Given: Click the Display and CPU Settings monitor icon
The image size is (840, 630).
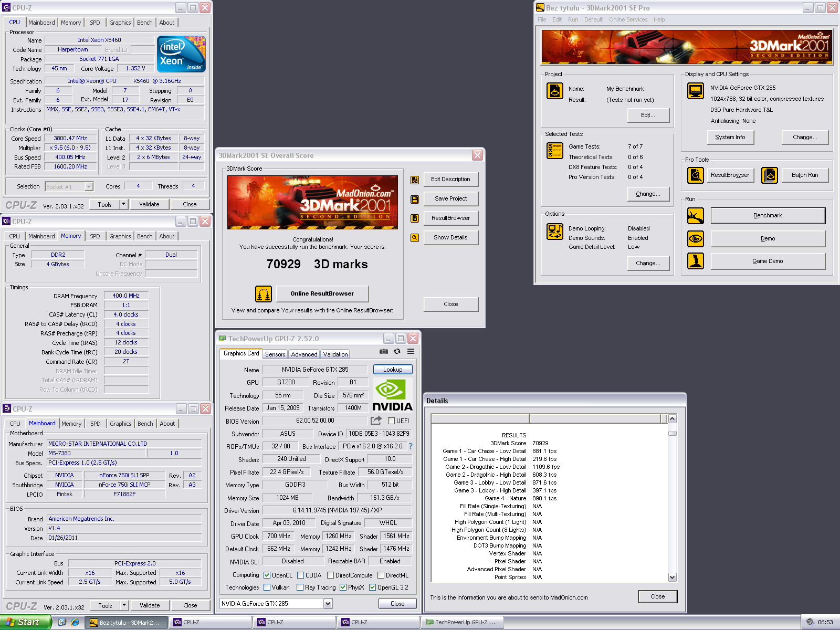Looking at the screenshot, I should pyautogui.click(x=696, y=91).
